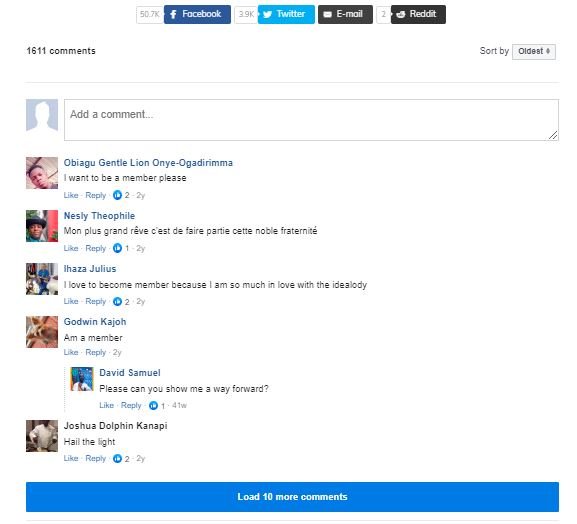Click David Samuel's avatar thumbnail
Screen dimensions: 577x524
point(82,379)
